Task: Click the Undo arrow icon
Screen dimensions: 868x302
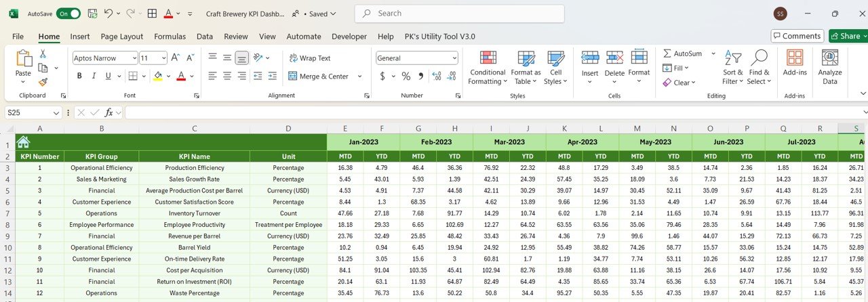Action: [x=109, y=14]
